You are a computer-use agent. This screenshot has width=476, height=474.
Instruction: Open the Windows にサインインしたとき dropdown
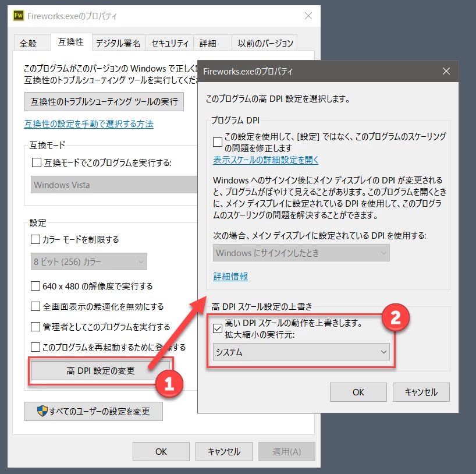pos(301,253)
